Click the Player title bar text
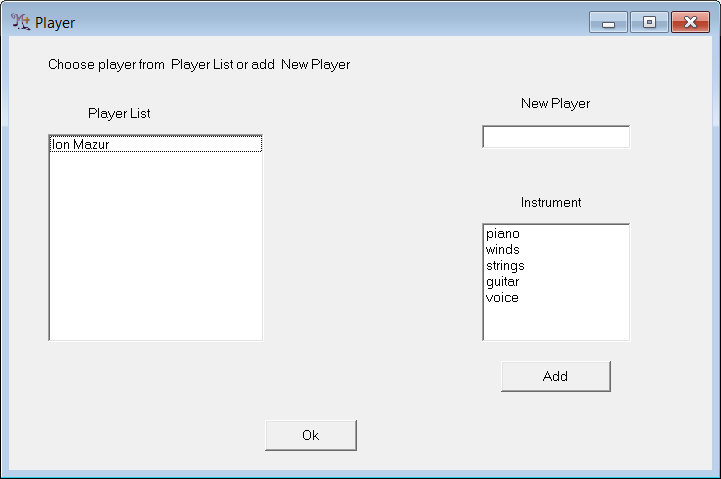Screen dimensions: 721x479 click(55, 22)
